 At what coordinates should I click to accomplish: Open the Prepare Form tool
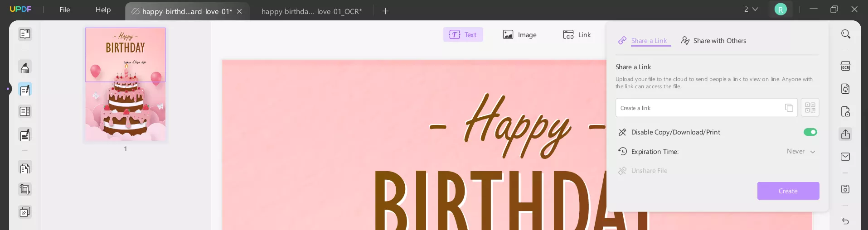[25, 111]
